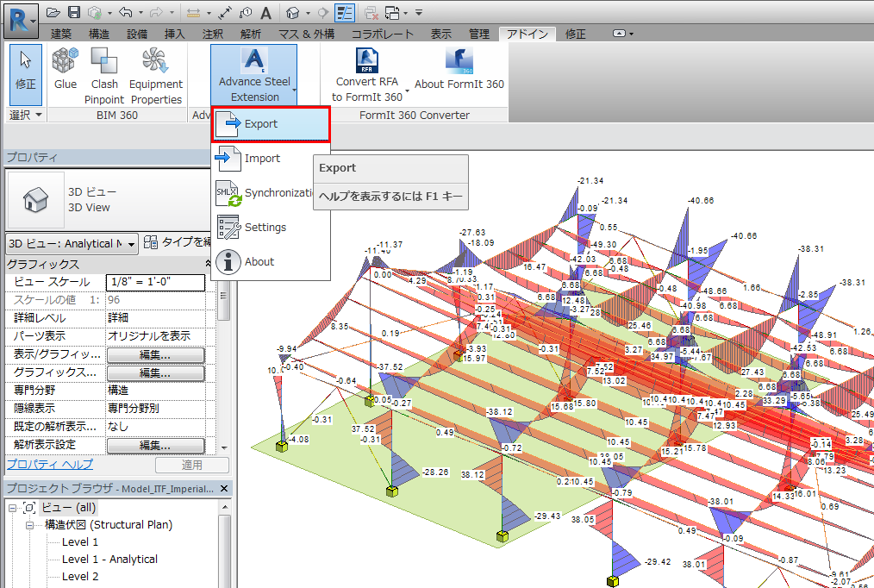Open the Switch Windows dropdown arrow
This screenshot has height=588, width=874.
(x=405, y=12)
